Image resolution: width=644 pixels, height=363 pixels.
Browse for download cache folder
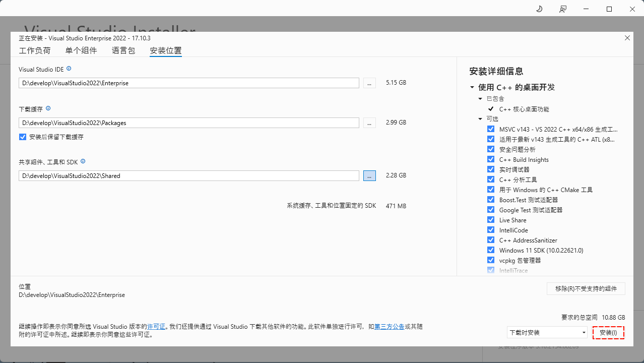coord(369,123)
